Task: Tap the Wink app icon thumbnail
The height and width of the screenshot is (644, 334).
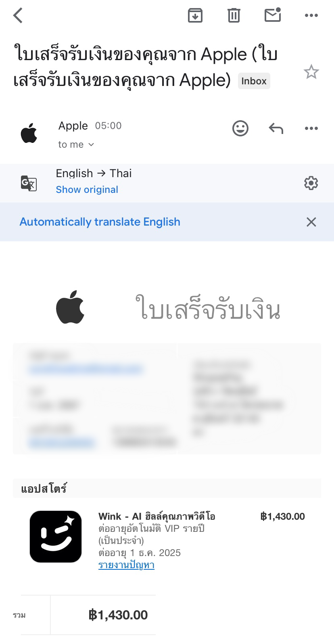Action: (x=56, y=537)
